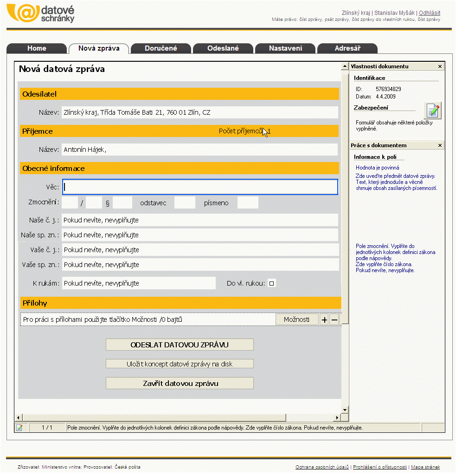This screenshot has height=476, width=456.
Task: Click the first Zmocnění law number field
Action: point(70,202)
